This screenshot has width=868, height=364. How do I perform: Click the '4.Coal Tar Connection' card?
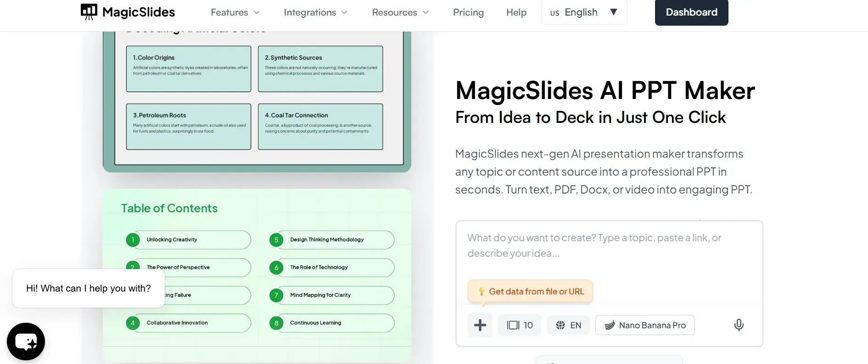point(320,127)
